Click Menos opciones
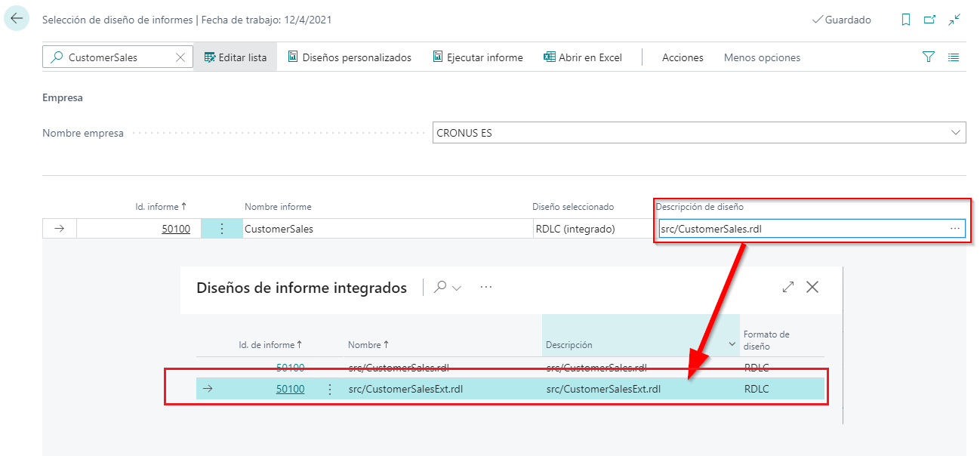Viewport: 980px width, 456px height. [762, 57]
